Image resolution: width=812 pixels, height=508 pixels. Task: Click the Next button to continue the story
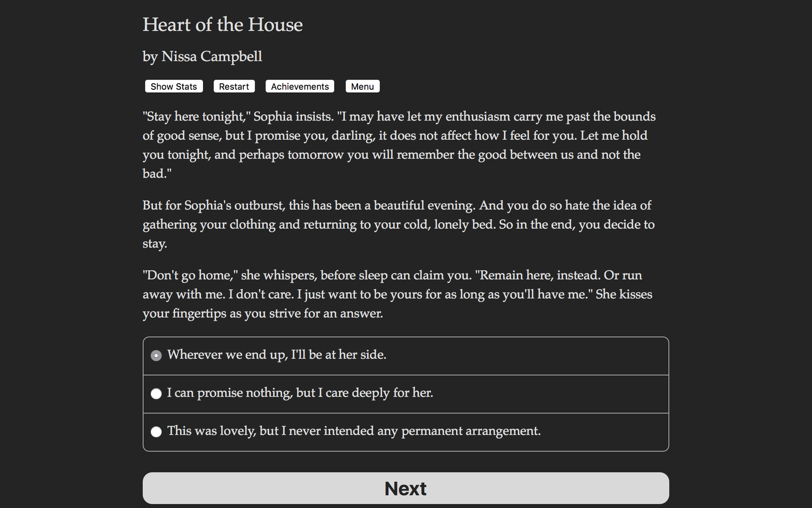(x=405, y=488)
